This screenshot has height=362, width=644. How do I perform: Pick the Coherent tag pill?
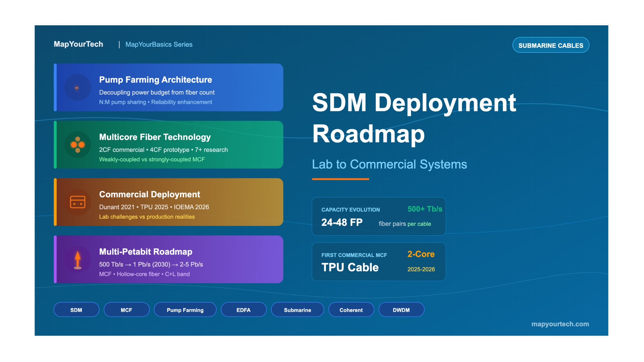click(351, 310)
